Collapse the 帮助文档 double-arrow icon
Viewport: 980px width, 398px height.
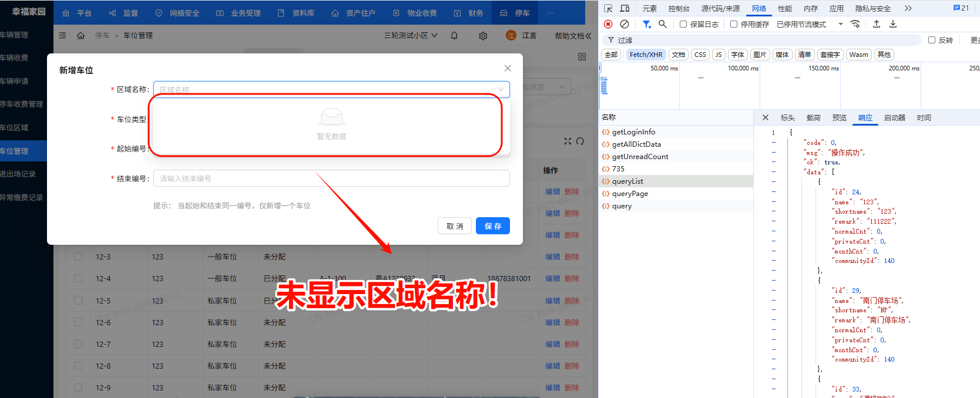coord(589,36)
